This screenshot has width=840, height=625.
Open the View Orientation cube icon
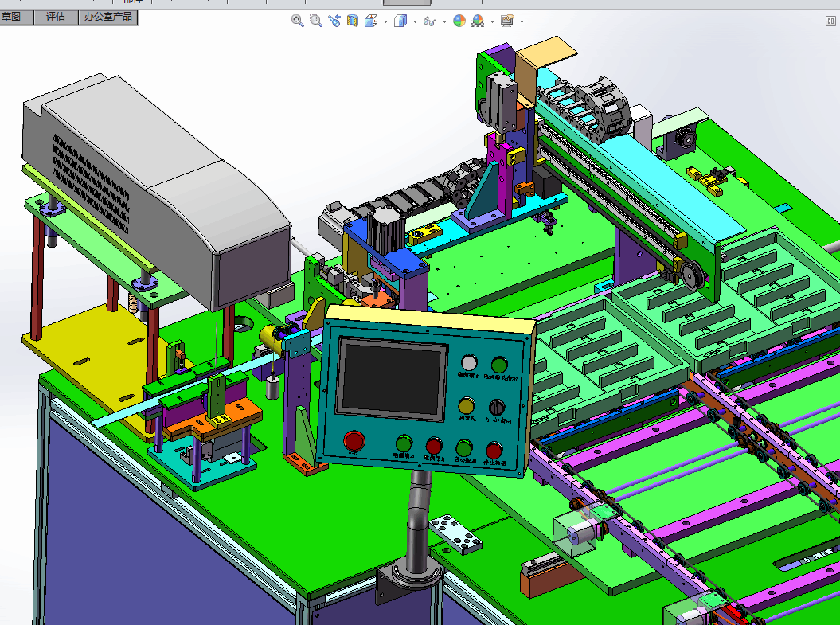pyautogui.click(x=371, y=21)
